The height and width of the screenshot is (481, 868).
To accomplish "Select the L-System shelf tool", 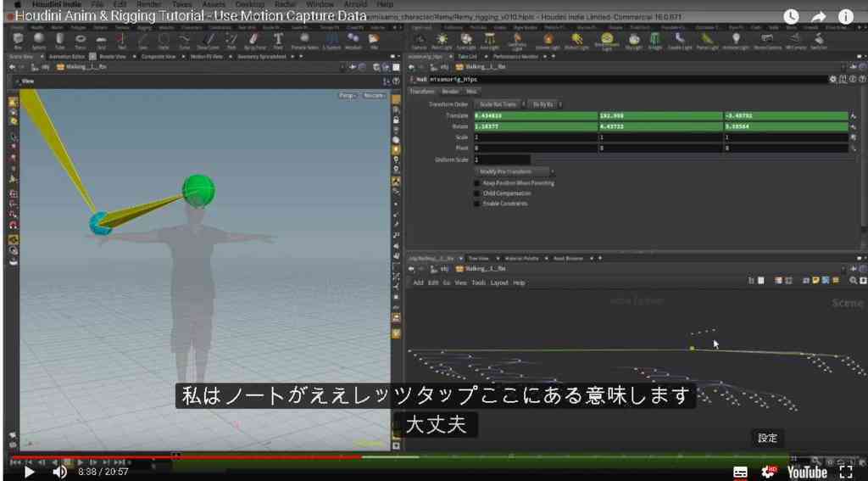I will [331, 41].
